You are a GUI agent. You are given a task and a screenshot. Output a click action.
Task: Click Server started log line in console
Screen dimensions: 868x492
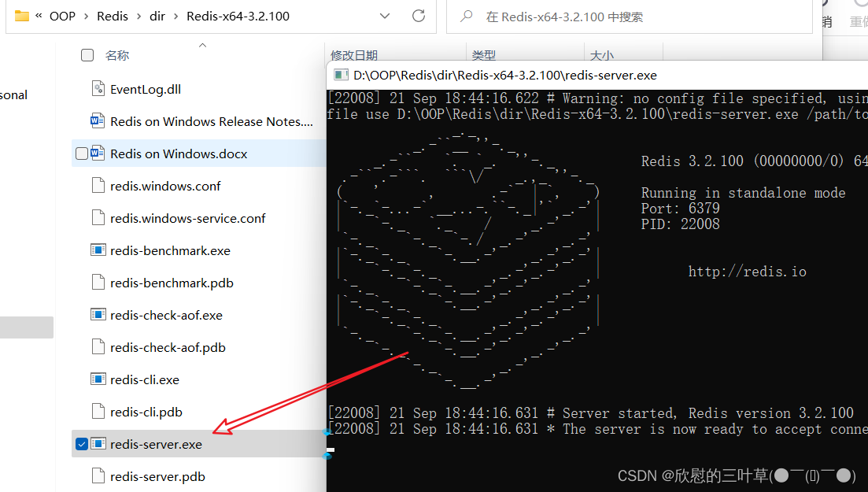pos(591,413)
